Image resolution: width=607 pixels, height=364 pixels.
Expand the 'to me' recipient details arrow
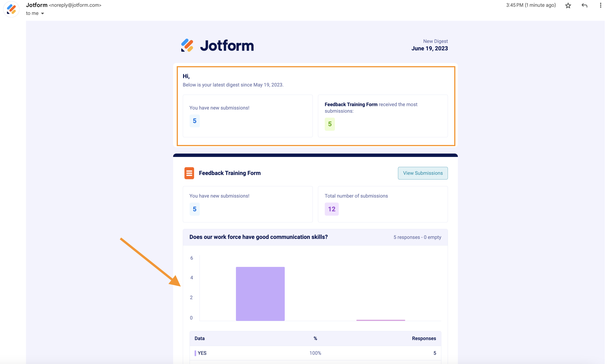[x=42, y=14]
